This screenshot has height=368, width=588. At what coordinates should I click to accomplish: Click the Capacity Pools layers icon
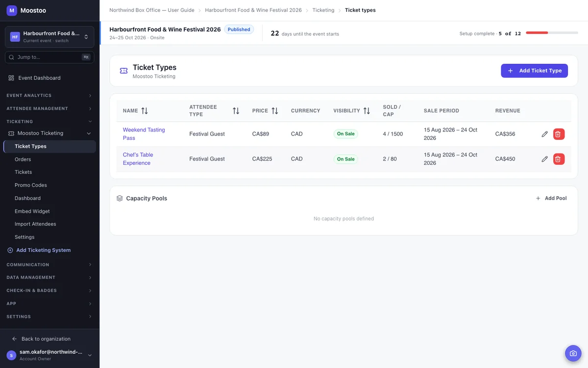pyautogui.click(x=120, y=199)
